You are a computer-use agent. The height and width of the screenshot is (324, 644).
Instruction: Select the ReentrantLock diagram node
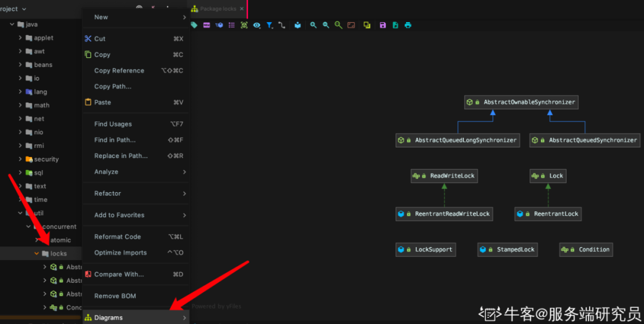pos(548,214)
